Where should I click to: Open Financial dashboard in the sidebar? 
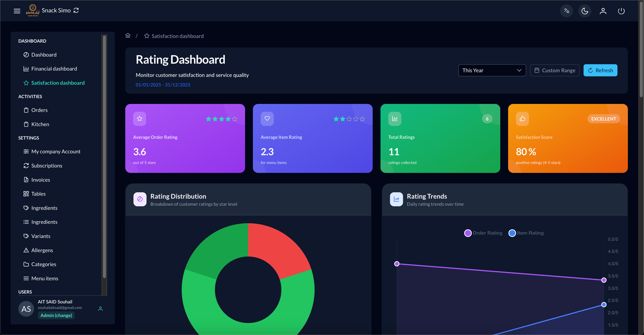[x=50, y=69]
